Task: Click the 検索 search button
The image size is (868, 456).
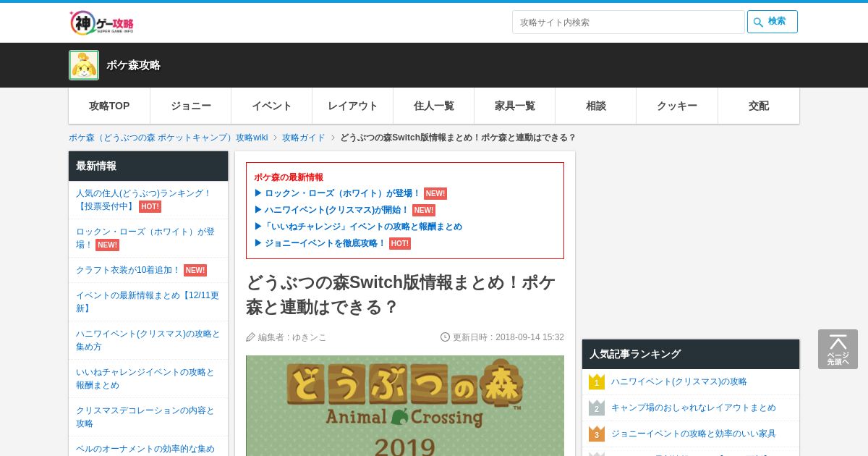Action: tap(773, 22)
